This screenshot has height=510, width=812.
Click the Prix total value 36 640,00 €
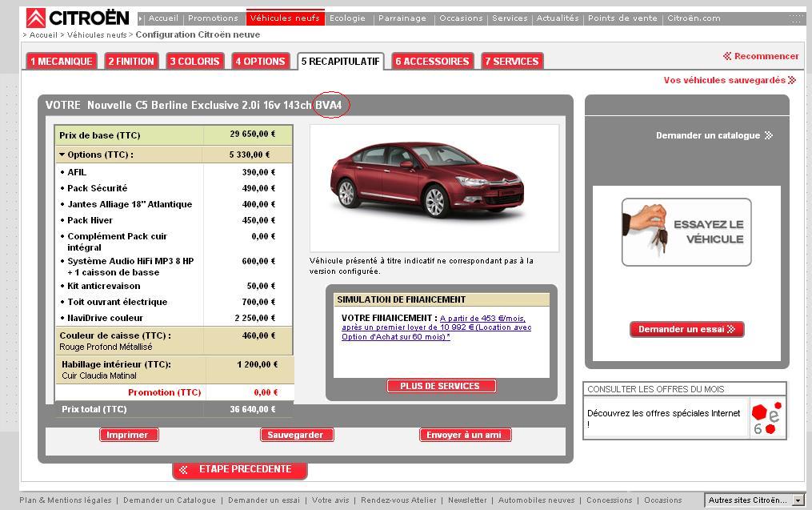pyautogui.click(x=253, y=409)
